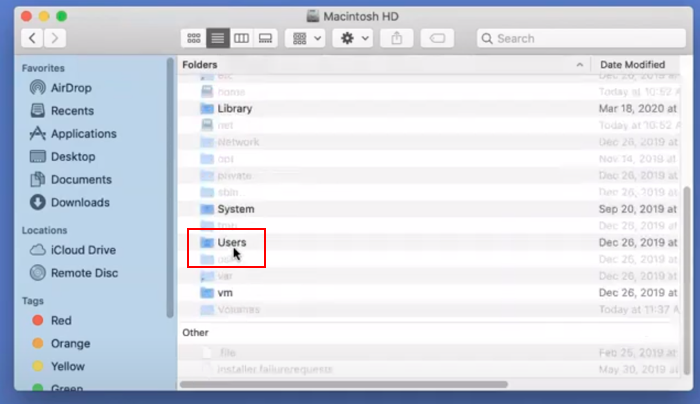Select the Library folder row
This screenshot has height=404, width=700.
[x=429, y=108]
